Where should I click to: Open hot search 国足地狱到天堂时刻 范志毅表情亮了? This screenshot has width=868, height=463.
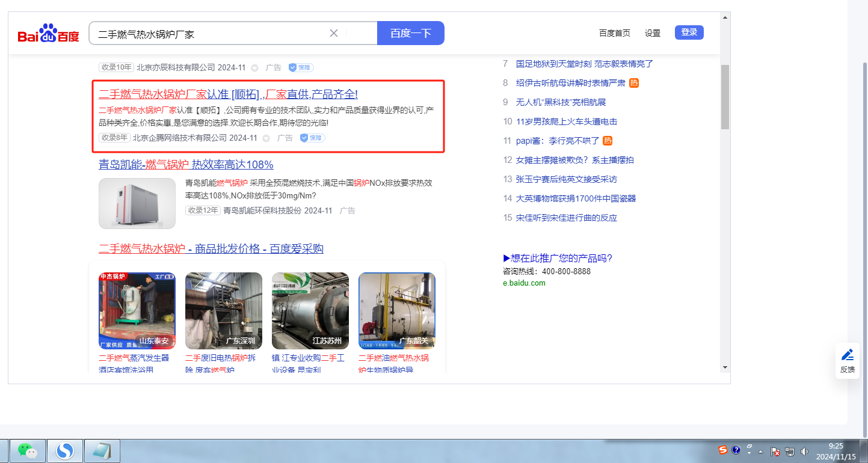click(585, 64)
